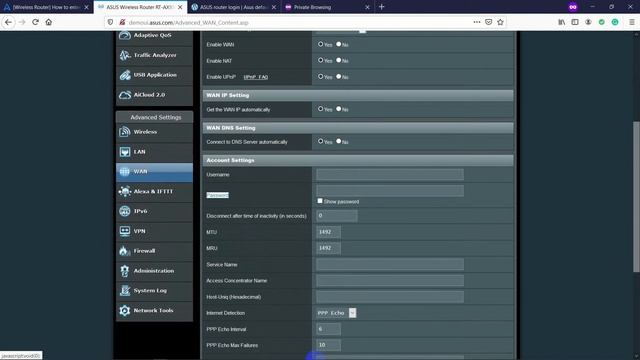Viewport: 640px width, 360px height.
Task: Edit the Disconnect after inactivity field
Action: [337, 216]
